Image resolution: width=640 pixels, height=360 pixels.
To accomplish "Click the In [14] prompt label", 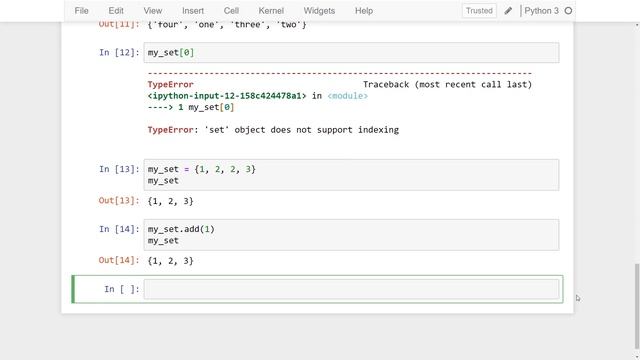I will point(119,229).
